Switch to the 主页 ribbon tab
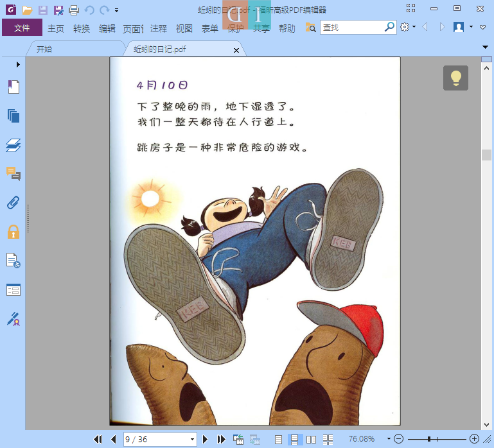 [x=56, y=28]
